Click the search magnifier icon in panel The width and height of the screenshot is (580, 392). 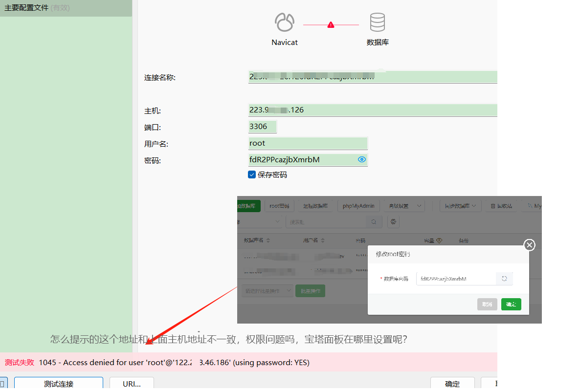click(x=374, y=222)
